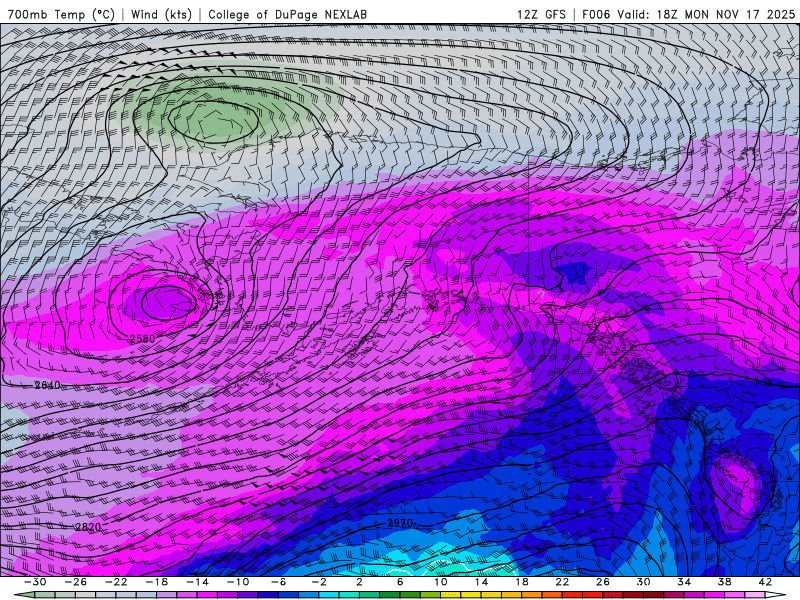The width and height of the screenshot is (800, 600).
Task: Click the positive 14 color scale label
Action: tap(481, 582)
